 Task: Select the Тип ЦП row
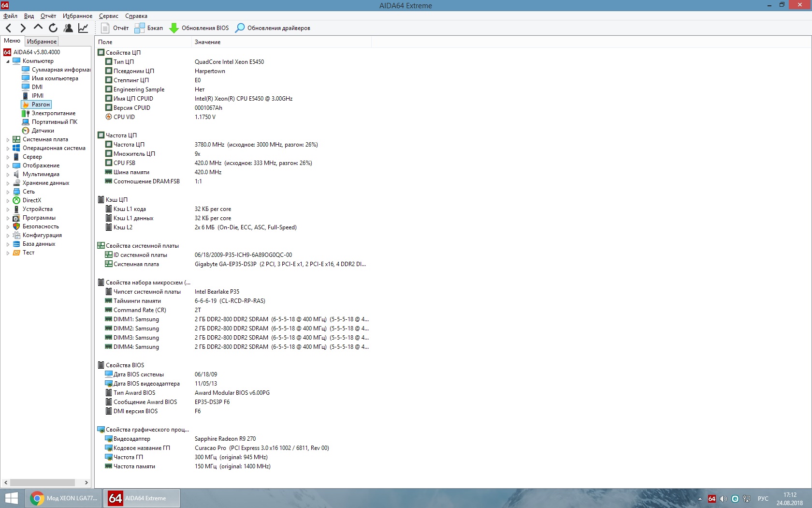233,62
